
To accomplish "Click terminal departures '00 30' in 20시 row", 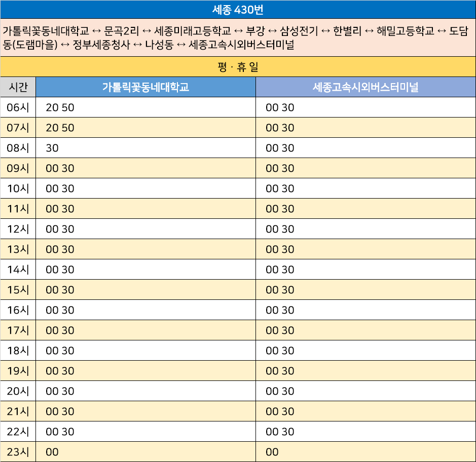I will (x=280, y=391).
